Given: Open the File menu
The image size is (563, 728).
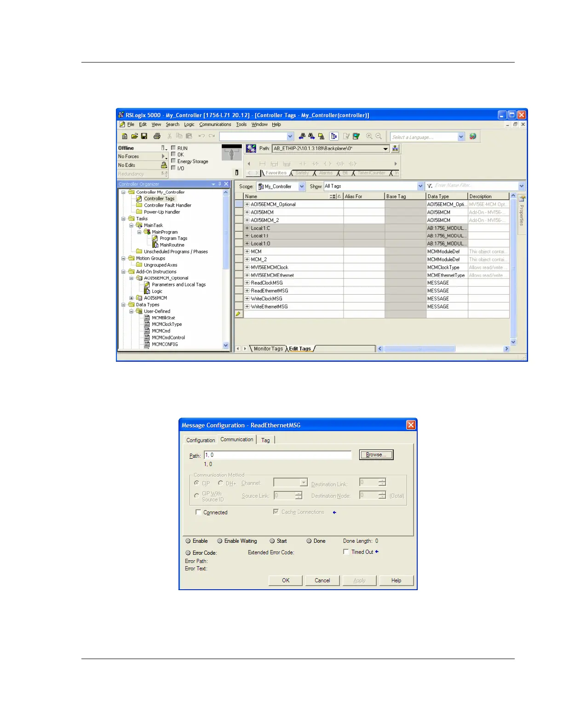Looking at the screenshot, I should coord(131,125).
